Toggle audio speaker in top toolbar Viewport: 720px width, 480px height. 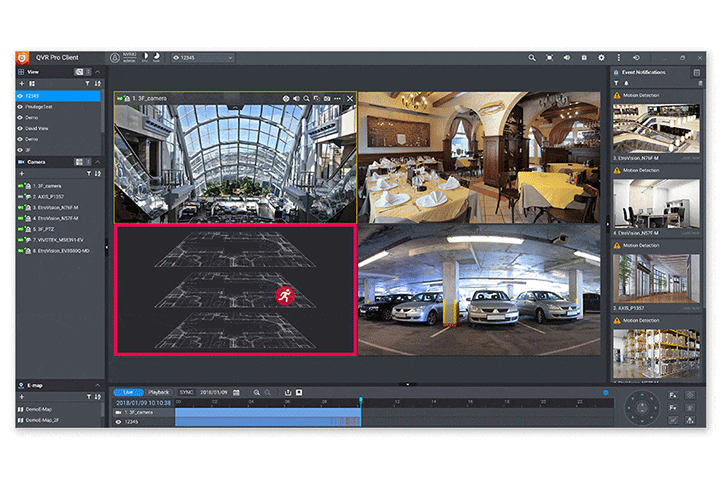click(566, 58)
